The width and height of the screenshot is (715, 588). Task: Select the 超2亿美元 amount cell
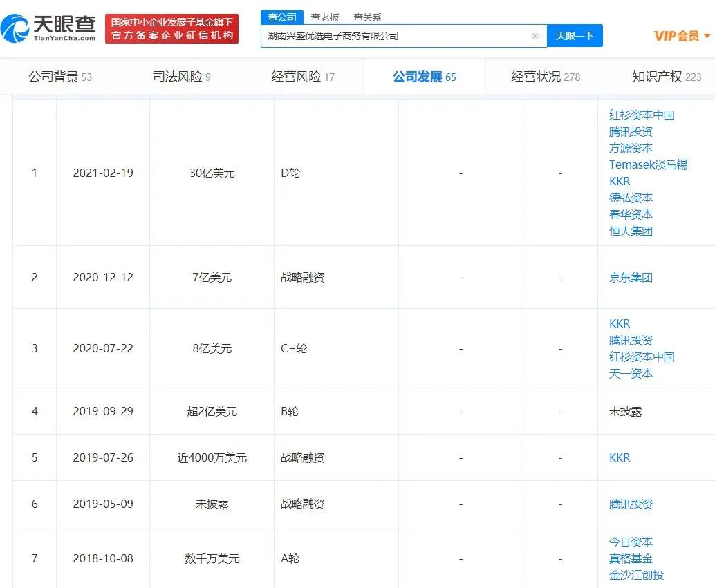(212, 412)
